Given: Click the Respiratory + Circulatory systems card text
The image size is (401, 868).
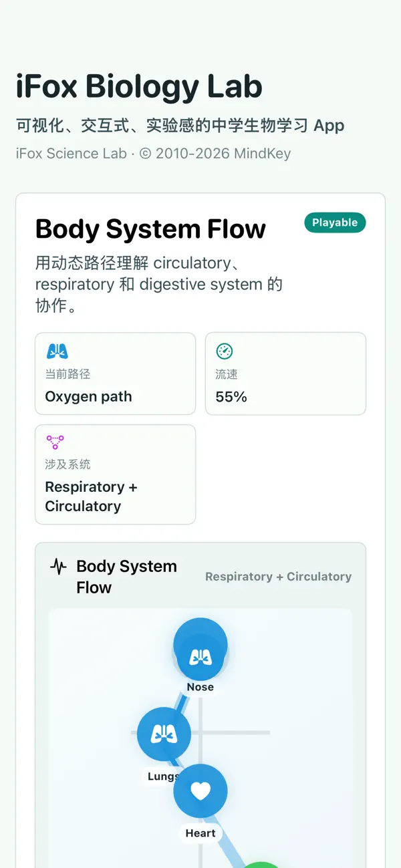Looking at the screenshot, I should 91,496.
